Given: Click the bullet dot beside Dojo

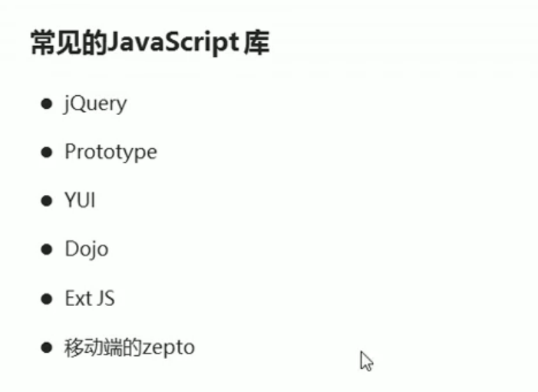Looking at the screenshot, I should tap(46, 249).
